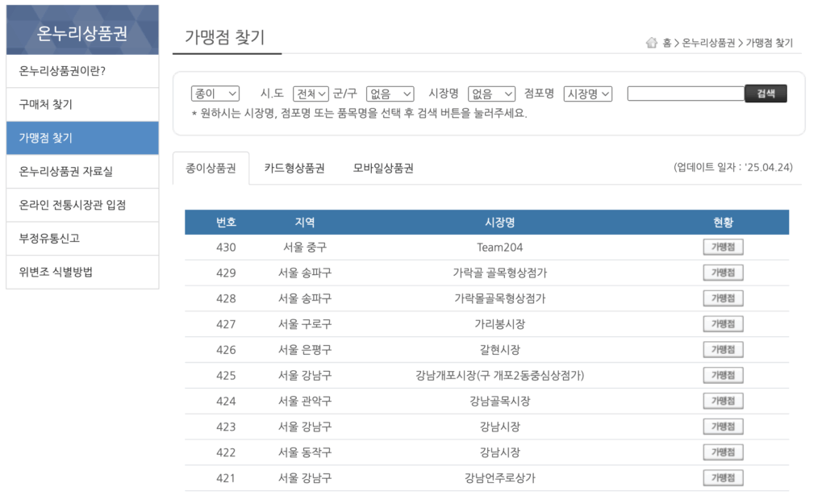Click 가맹점 button in row 422
The width and height of the screenshot is (826, 504).
[x=723, y=452]
